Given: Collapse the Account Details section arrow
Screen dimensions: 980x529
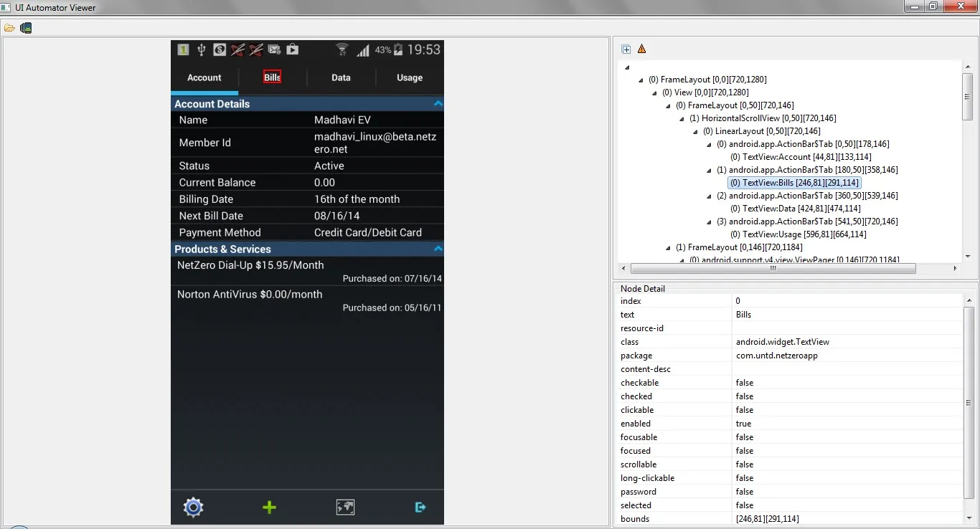Looking at the screenshot, I should [x=438, y=104].
